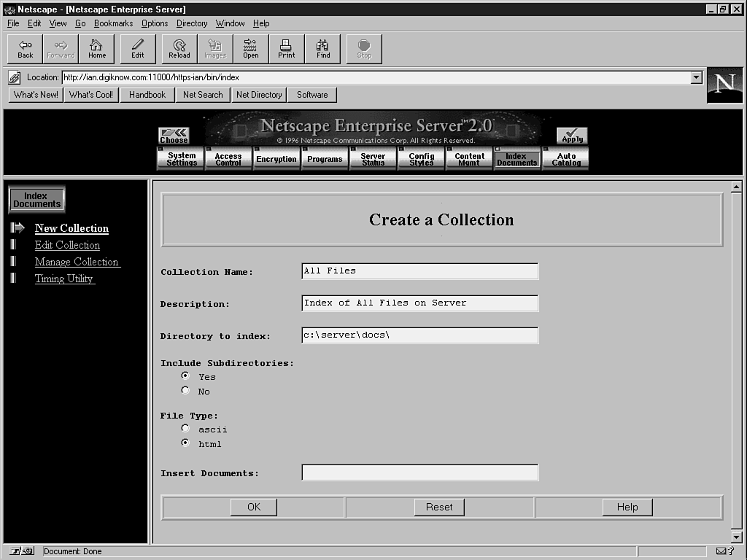Submit the form with the OK button
The height and width of the screenshot is (560, 747).
(x=253, y=507)
